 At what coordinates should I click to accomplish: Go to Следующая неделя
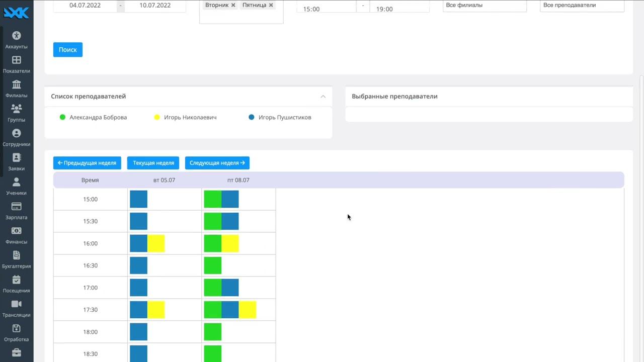[x=217, y=163]
